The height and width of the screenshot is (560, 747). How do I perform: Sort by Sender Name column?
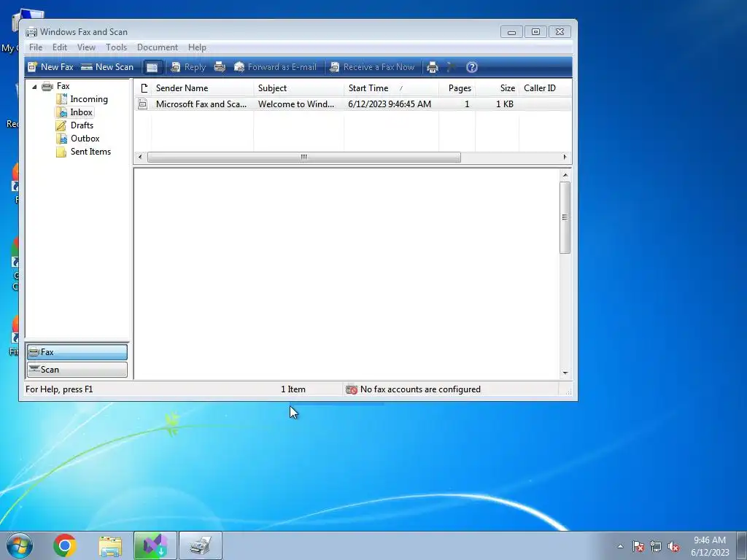click(x=203, y=88)
